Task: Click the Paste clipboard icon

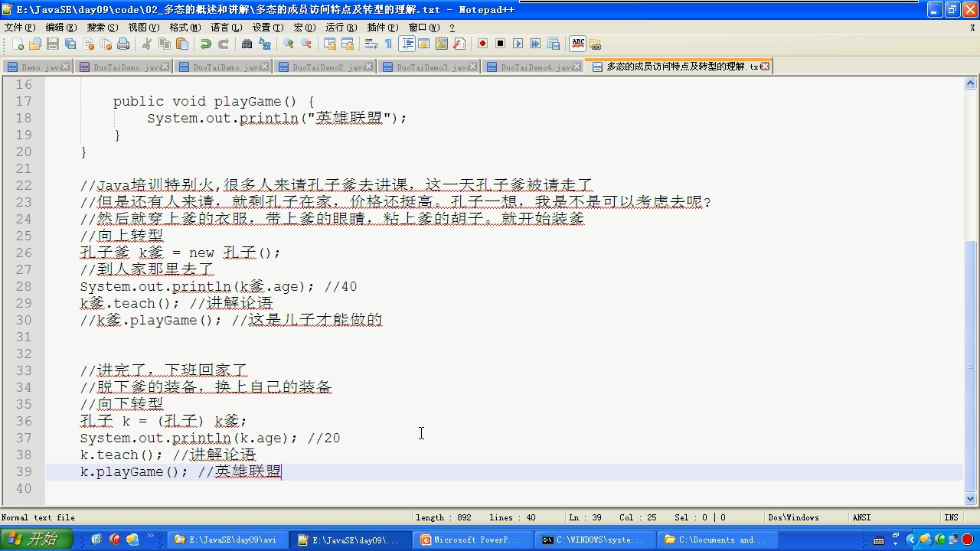Action: (x=182, y=44)
